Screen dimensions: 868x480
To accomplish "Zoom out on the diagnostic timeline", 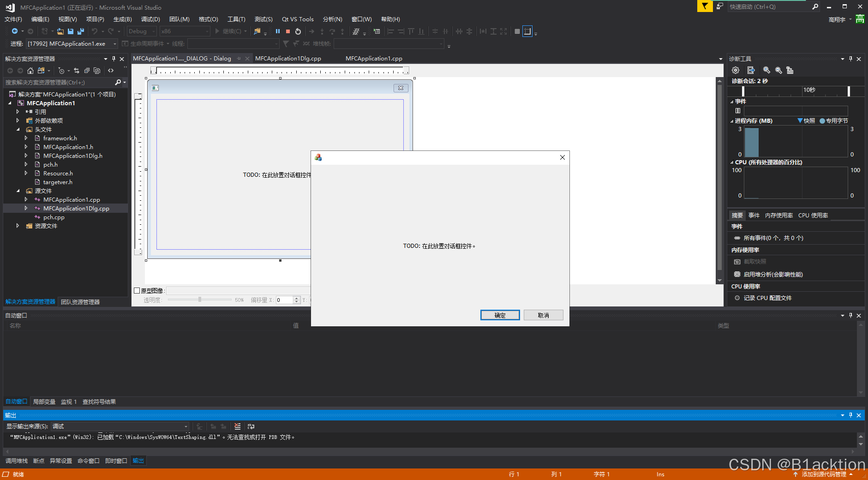I will [778, 70].
